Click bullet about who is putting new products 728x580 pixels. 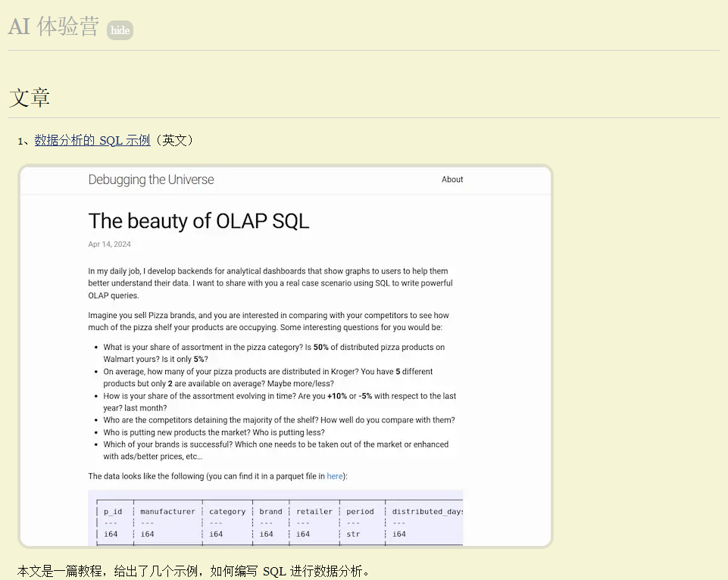214,432
